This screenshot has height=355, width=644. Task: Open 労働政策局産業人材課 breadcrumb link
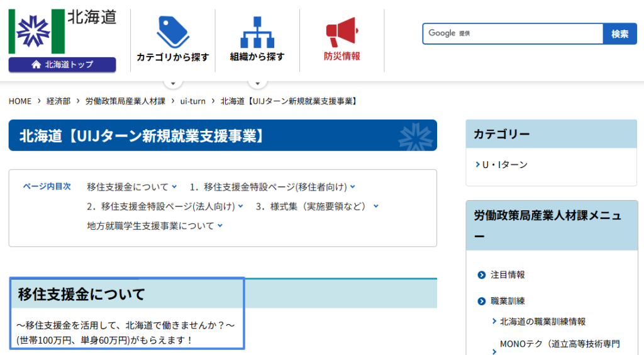[125, 101]
